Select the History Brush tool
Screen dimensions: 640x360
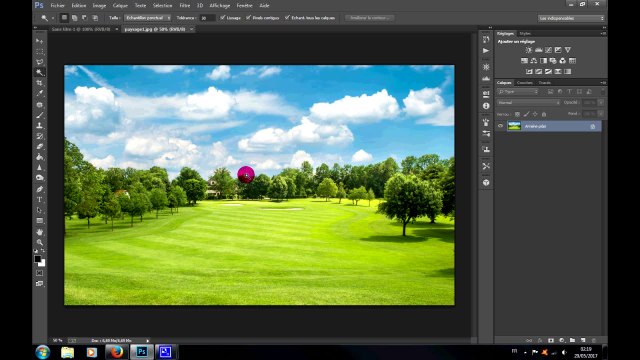[x=40, y=136]
